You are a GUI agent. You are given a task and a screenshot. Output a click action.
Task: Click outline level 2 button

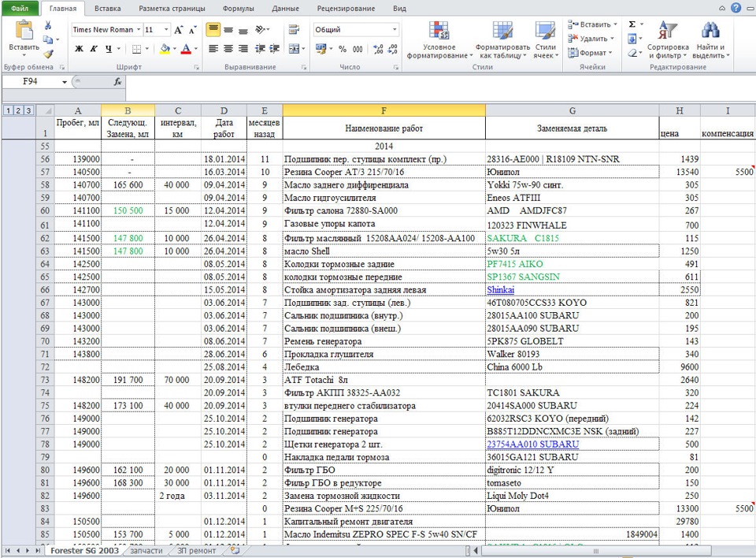click(18, 110)
